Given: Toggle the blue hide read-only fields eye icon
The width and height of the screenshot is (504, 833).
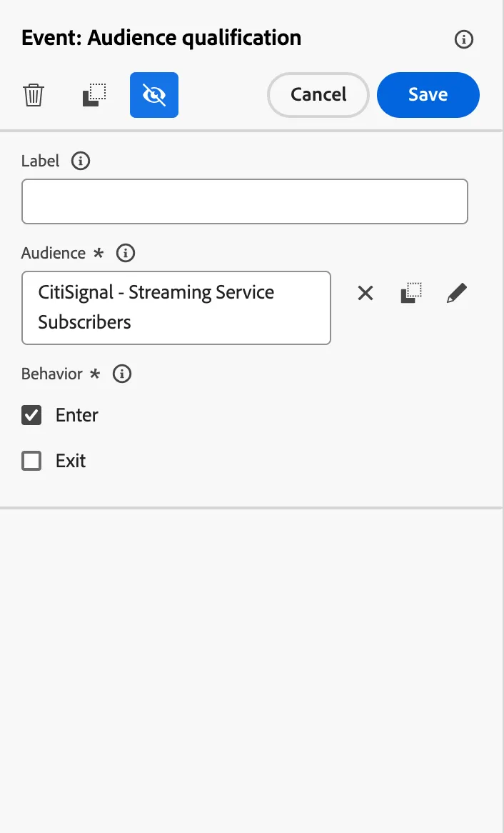Looking at the screenshot, I should [154, 95].
